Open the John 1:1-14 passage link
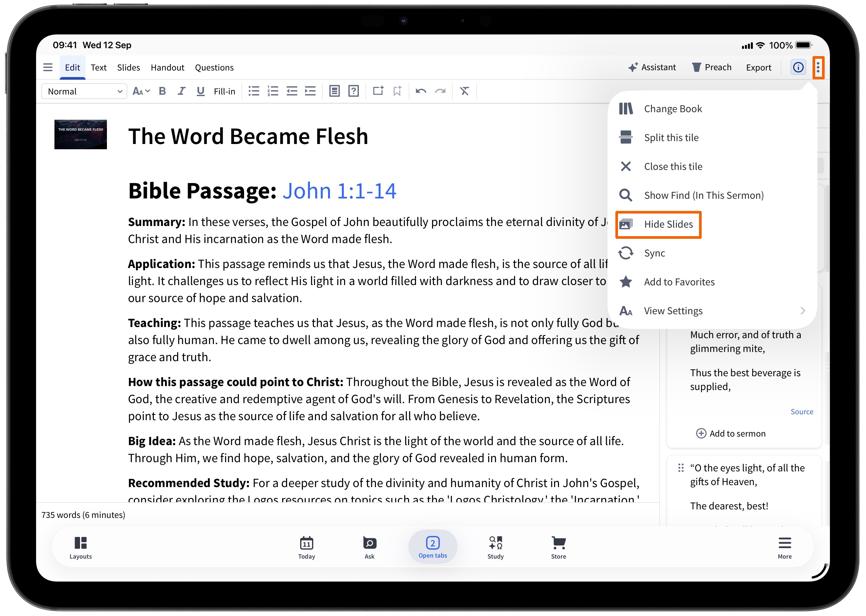Screen dimensions: 866x616 340,191
